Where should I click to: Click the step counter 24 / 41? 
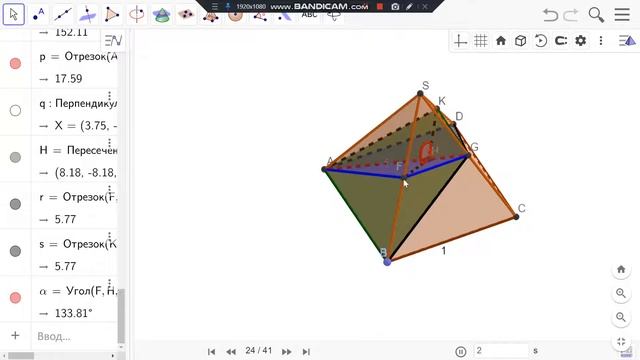point(259,351)
